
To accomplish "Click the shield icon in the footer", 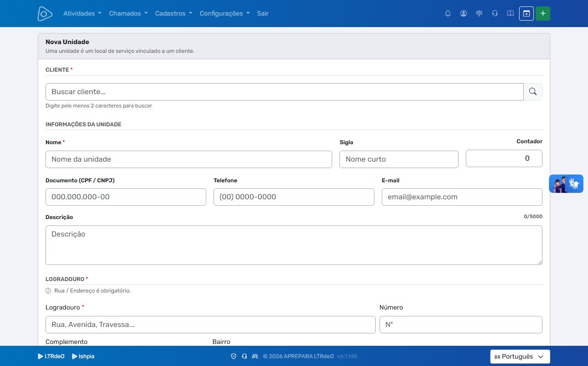I will pyautogui.click(x=233, y=356).
